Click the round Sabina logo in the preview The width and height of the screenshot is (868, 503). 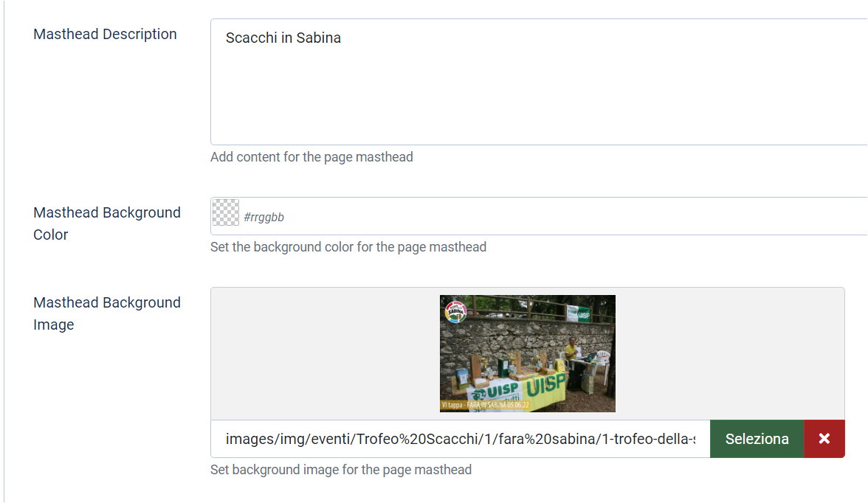click(x=455, y=311)
